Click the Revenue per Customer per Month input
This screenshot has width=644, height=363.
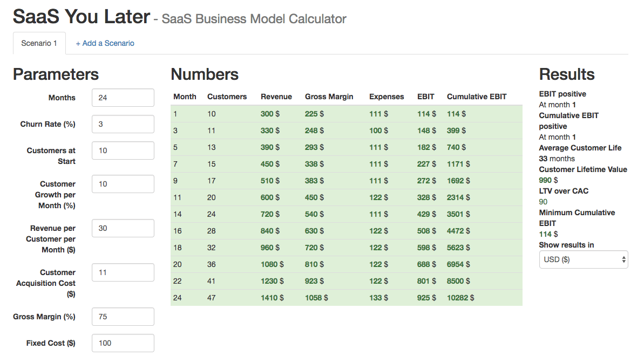[123, 228]
